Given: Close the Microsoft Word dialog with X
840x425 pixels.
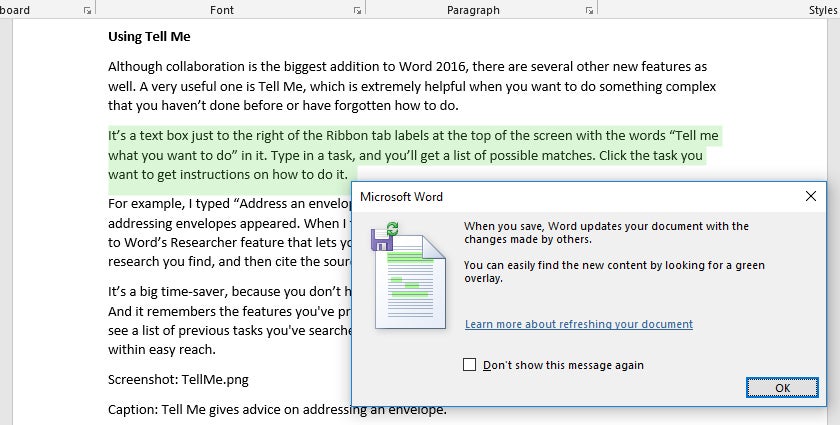Looking at the screenshot, I should 811,196.
